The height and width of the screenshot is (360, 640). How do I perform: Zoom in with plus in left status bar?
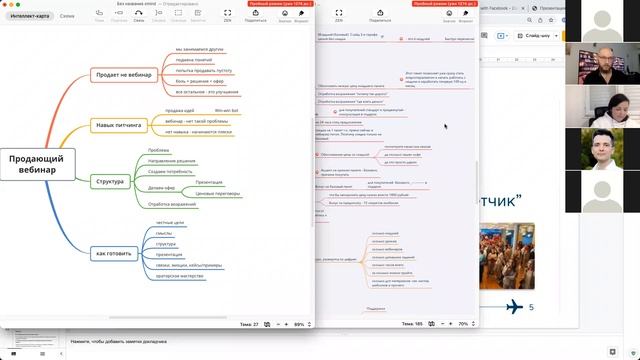(x=286, y=324)
